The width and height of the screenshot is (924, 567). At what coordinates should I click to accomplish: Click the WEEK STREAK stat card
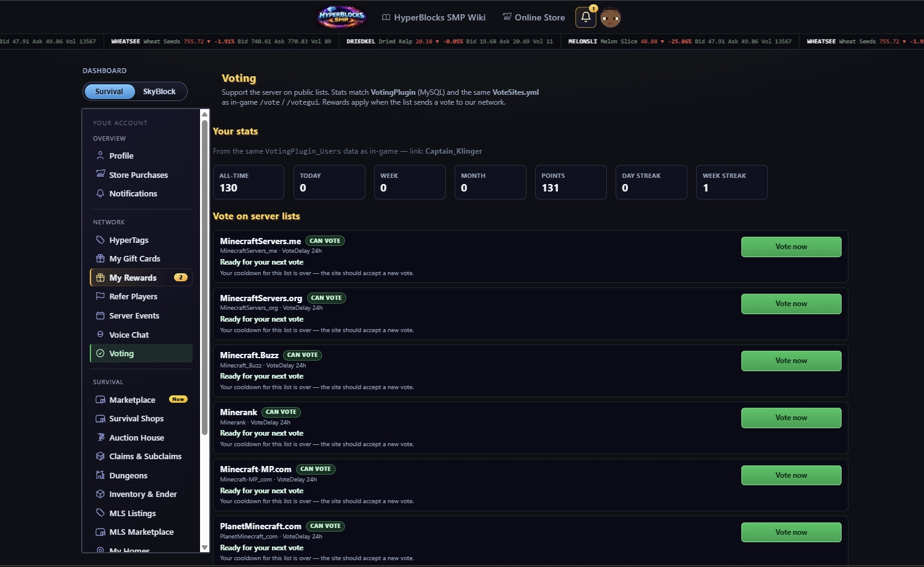point(731,182)
